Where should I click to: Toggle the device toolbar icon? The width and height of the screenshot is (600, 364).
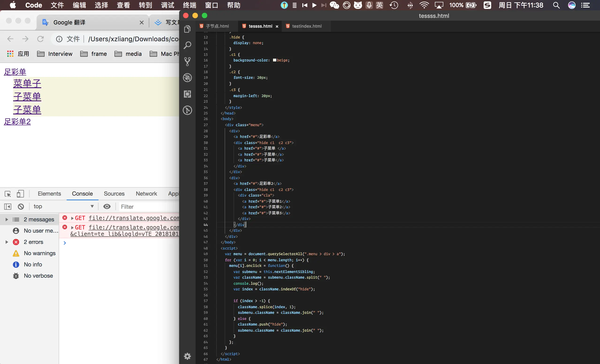[x=20, y=194]
